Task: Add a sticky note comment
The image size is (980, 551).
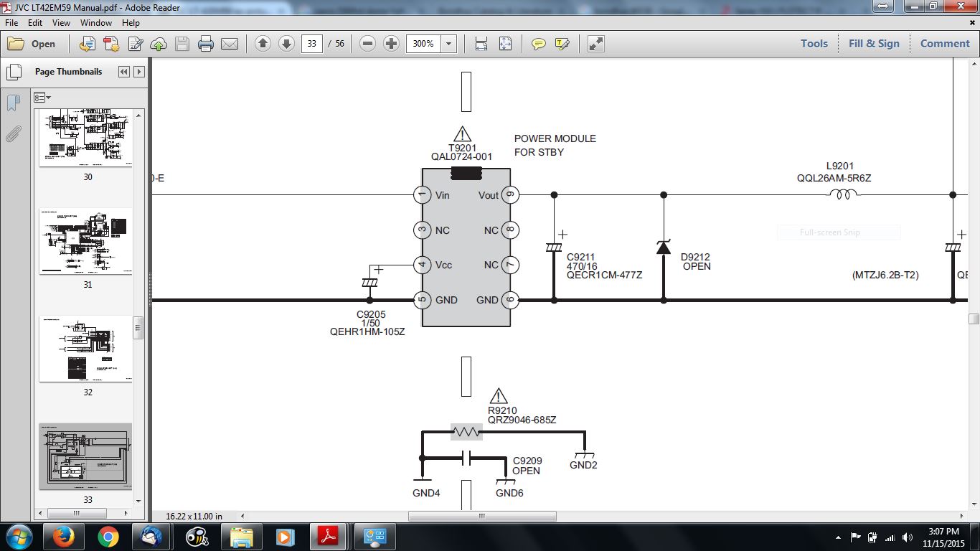Action: tap(538, 44)
